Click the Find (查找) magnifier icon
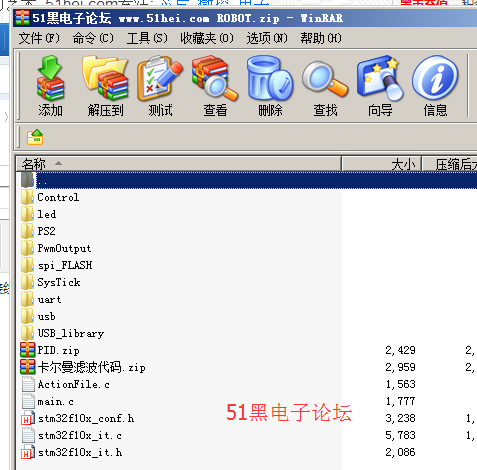Screen dimensions: 477x470 325,80
